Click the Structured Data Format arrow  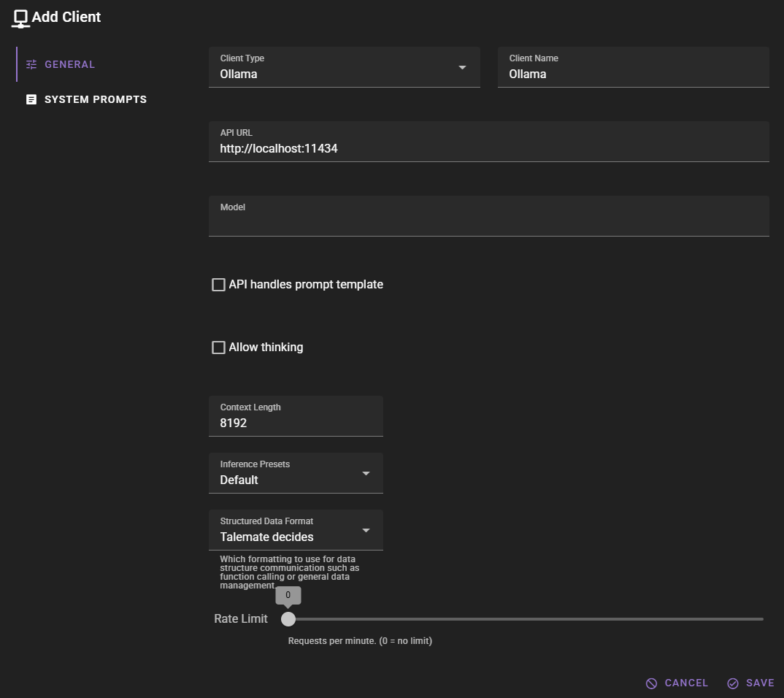(366, 531)
